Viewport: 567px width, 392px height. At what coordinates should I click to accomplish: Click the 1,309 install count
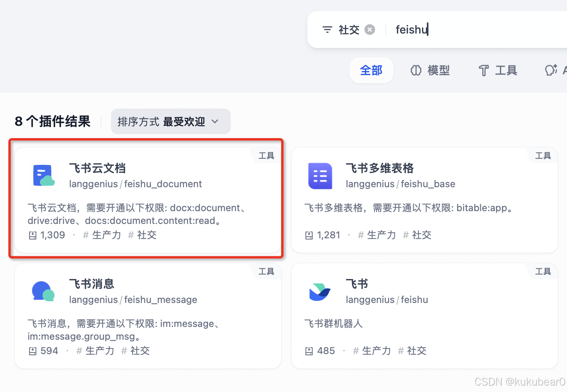coord(53,235)
